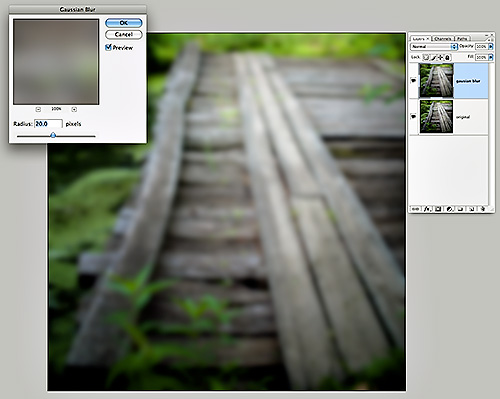Screen dimensions: 500x399
Task: Switch to the Channels tab
Action: click(x=443, y=39)
